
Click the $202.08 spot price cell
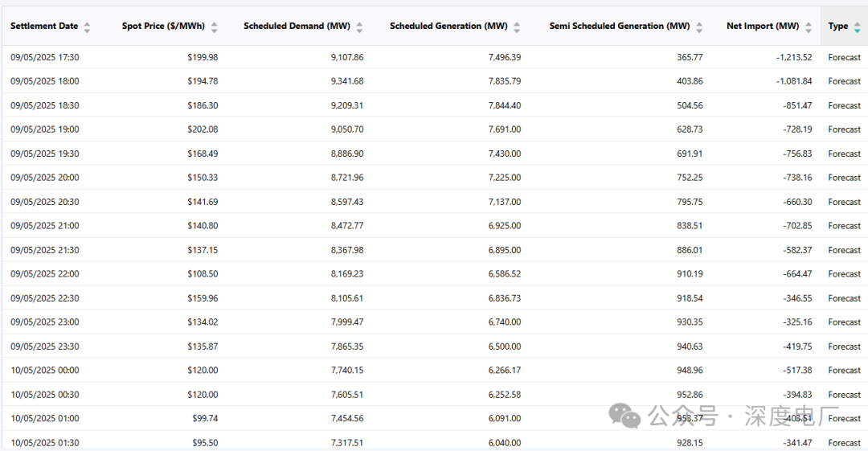tap(201, 129)
